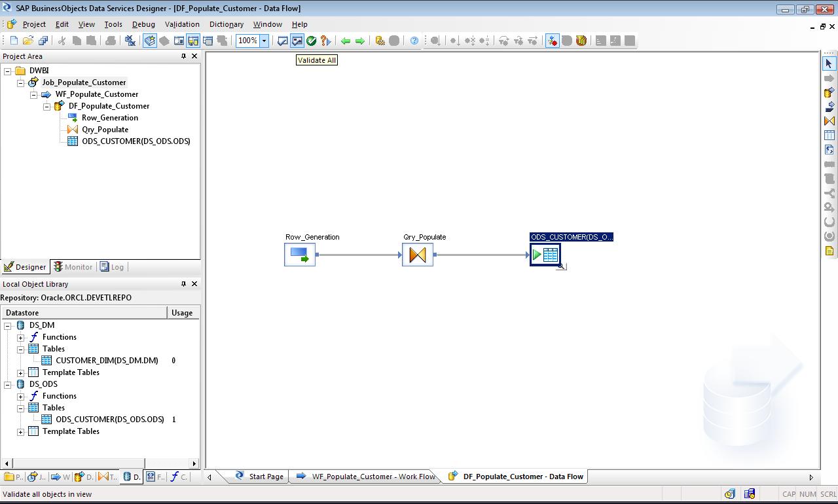Click the Usage column header
838x504 pixels.
183,313
